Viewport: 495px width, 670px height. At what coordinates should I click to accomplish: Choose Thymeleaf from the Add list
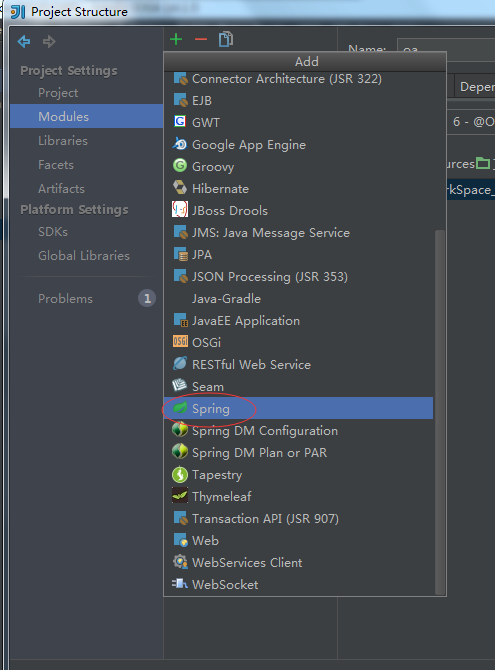click(298, 496)
